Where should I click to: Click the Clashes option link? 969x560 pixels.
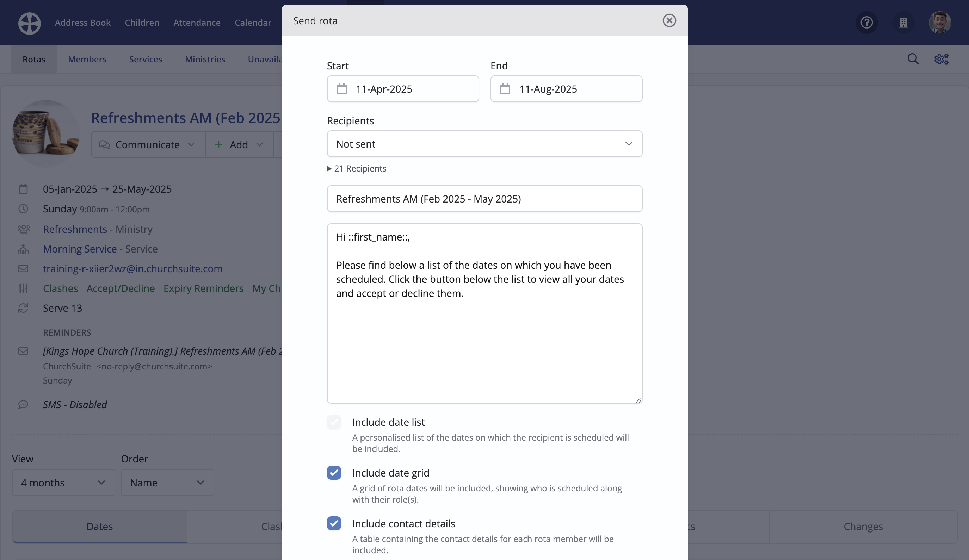click(x=60, y=288)
